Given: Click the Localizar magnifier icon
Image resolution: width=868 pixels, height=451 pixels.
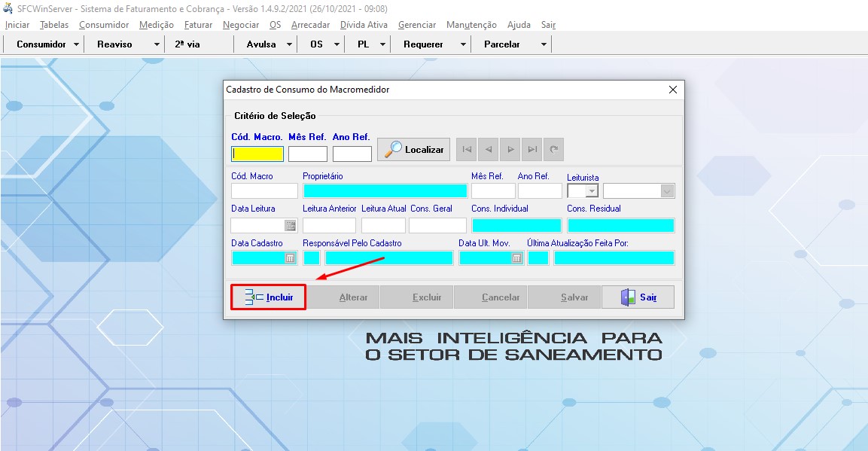Looking at the screenshot, I should click(394, 149).
